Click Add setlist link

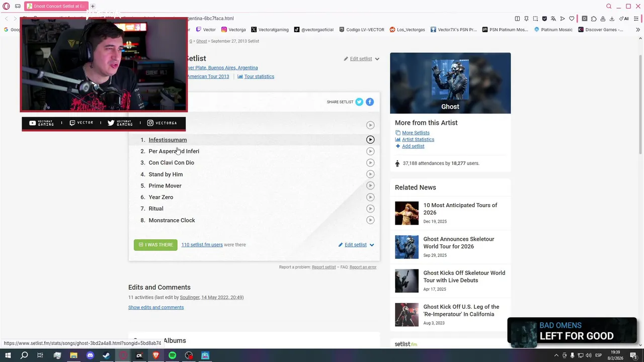point(413,146)
